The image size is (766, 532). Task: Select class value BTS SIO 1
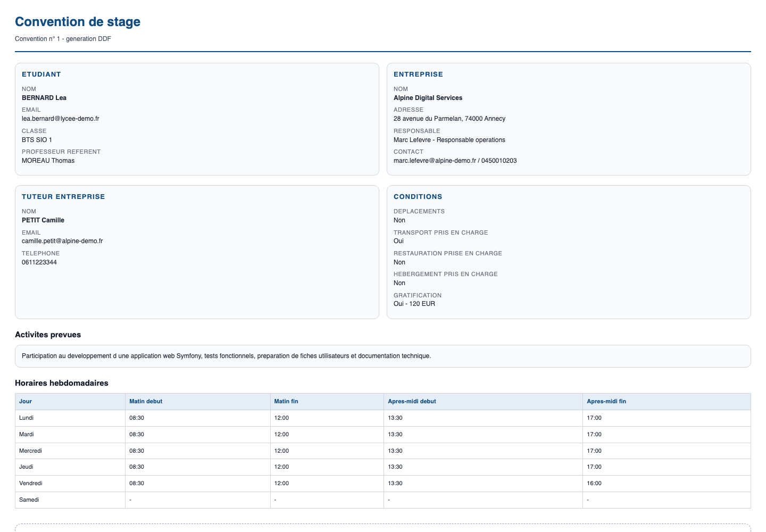[37, 140]
